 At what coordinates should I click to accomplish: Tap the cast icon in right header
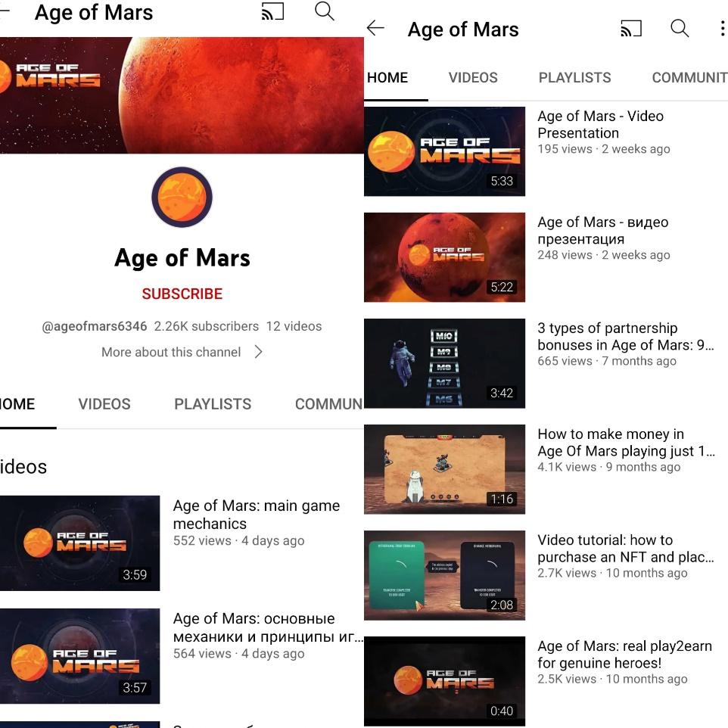click(631, 29)
